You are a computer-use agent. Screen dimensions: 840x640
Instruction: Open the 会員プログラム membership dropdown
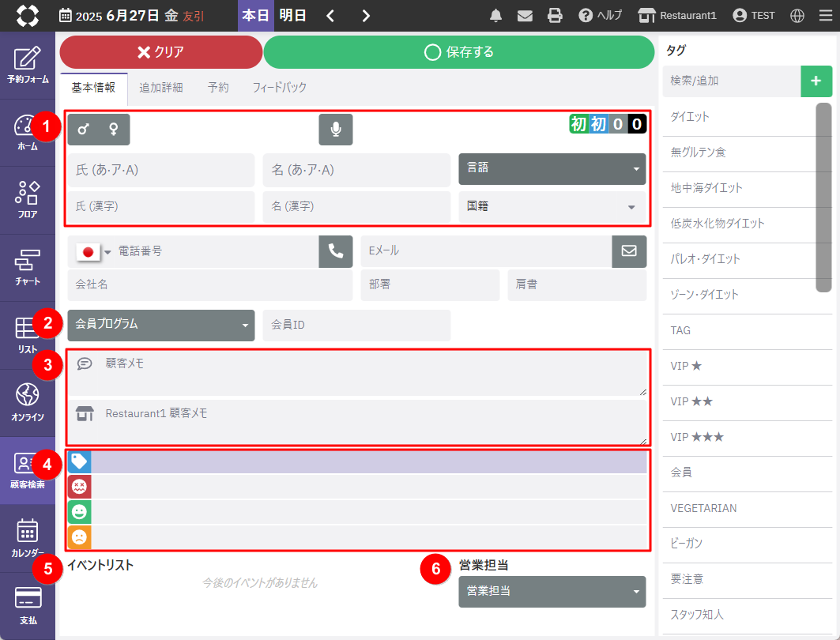[161, 325]
